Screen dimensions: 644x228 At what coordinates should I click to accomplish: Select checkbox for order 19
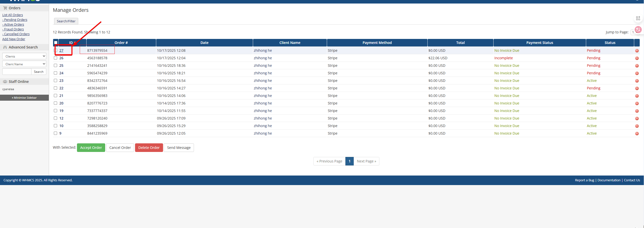point(55,111)
